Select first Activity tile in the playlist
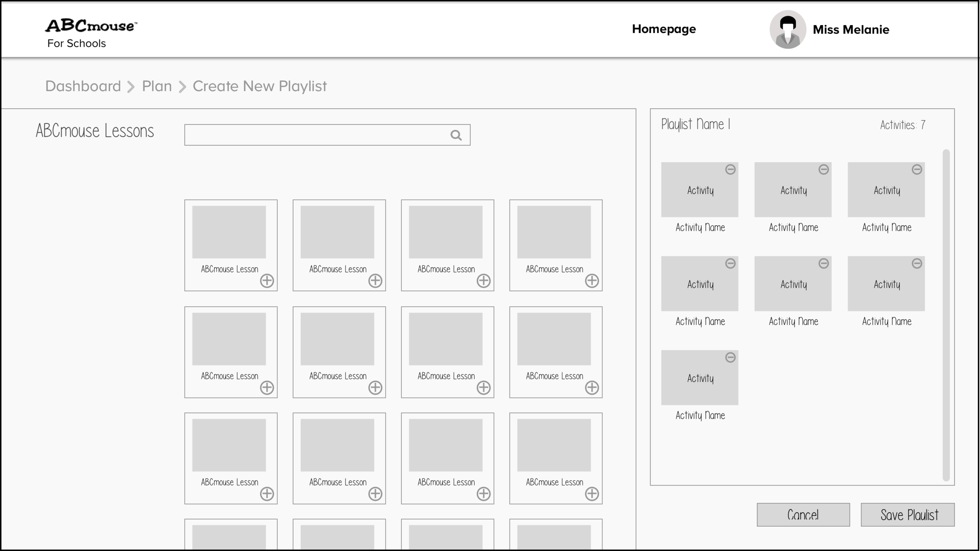This screenshot has height=551, width=980. (x=700, y=190)
